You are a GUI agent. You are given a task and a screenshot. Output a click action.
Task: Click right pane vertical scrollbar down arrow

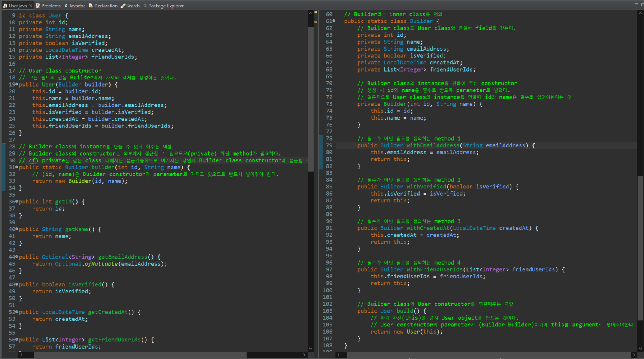[640, 349]
